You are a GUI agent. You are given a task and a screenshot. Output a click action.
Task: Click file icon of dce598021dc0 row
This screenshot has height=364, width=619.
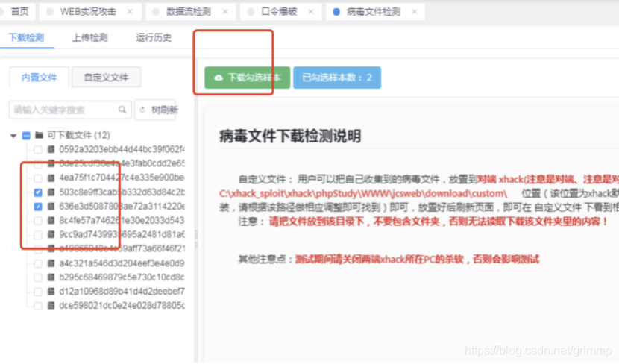(51, 306)
